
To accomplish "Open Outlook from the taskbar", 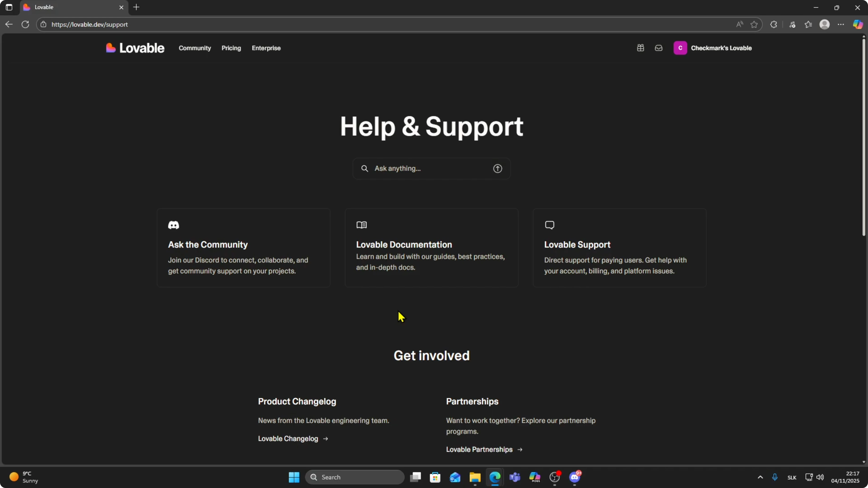I will coord(455,477).
